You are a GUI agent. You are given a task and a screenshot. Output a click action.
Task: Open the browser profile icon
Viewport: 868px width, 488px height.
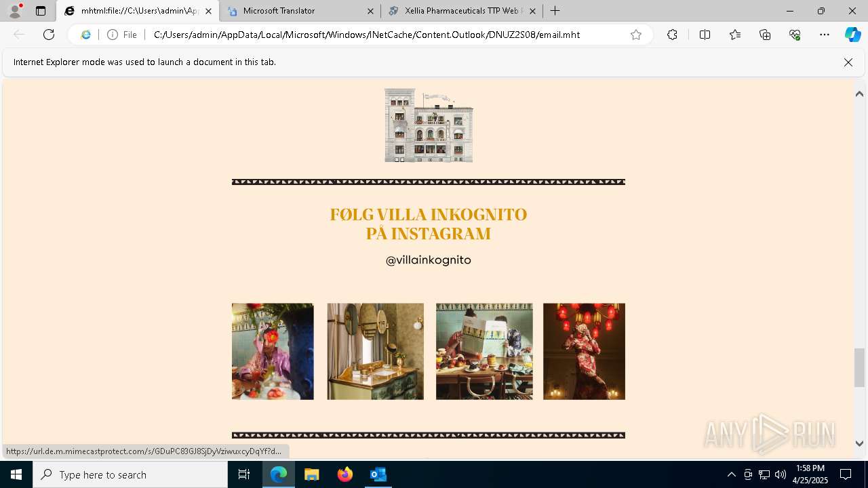point(15,11)
